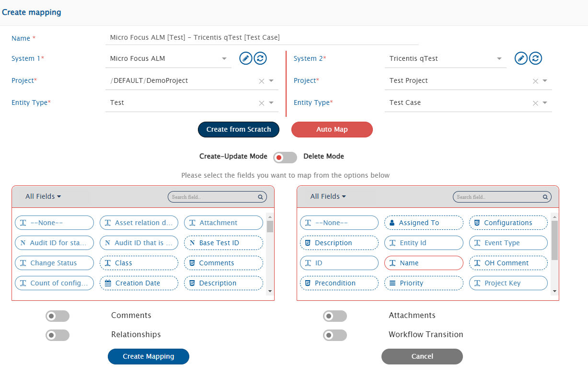Click into the mapping Name input field
The height and width of the screenshot is (386, 588).
click(262, 37)
